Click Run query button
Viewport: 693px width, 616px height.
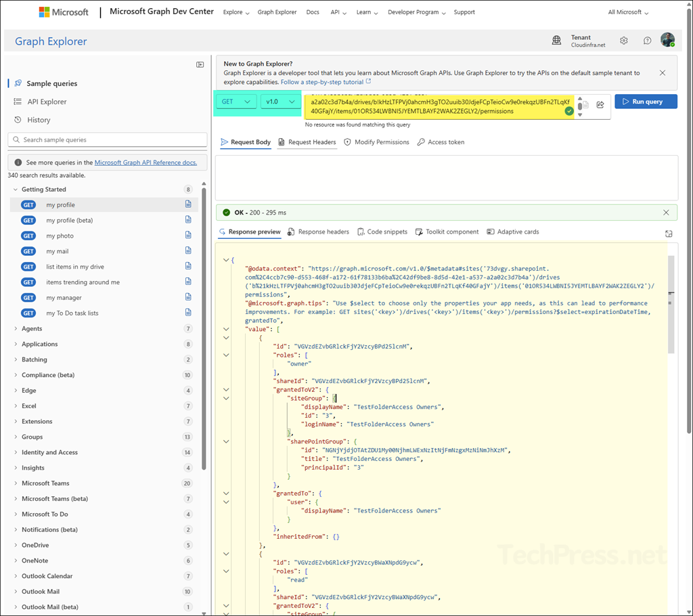[x=646, y=102]
